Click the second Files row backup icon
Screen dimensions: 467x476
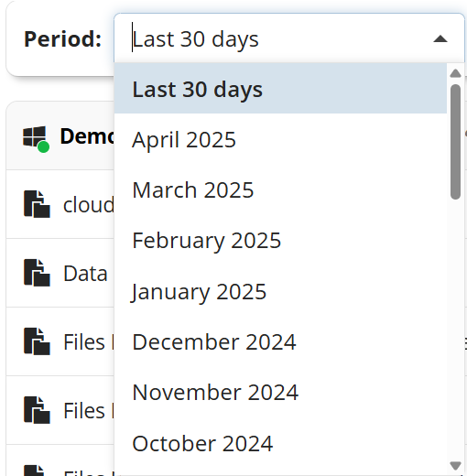coord(37,410)
